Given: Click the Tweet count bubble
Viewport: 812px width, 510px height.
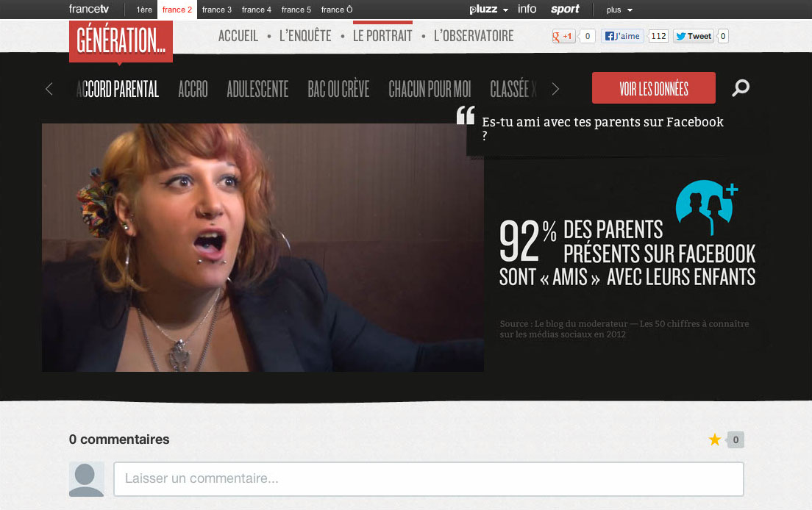Looking at the screenshot, I should (x=723, y=36).
